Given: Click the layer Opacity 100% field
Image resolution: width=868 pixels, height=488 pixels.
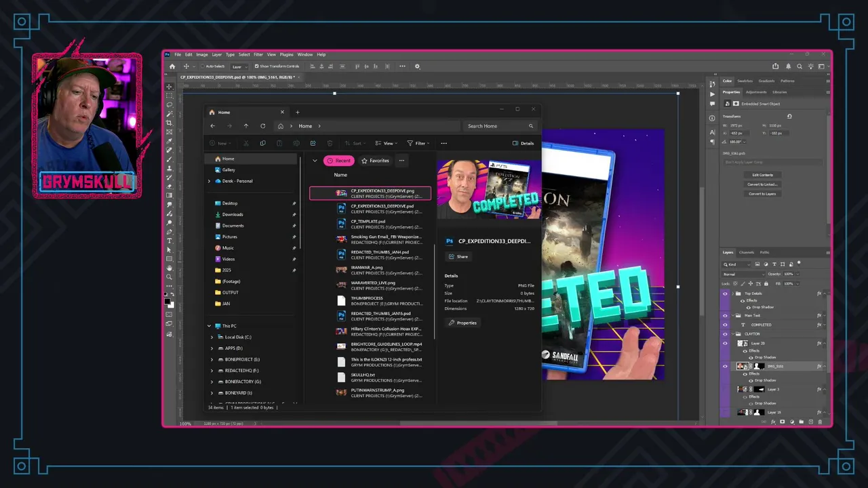Looking at the screenshot, I should coord(789,274).
